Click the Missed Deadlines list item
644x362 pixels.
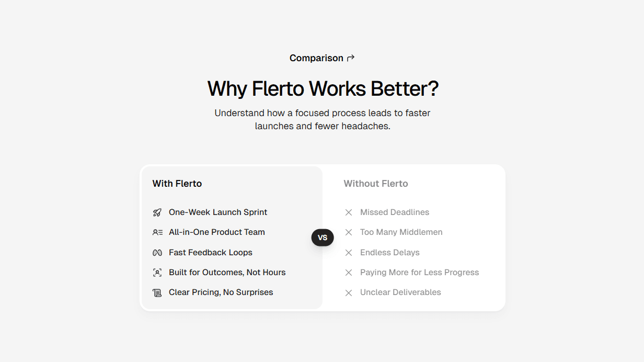pyautogui.click(x=394, y=212)
